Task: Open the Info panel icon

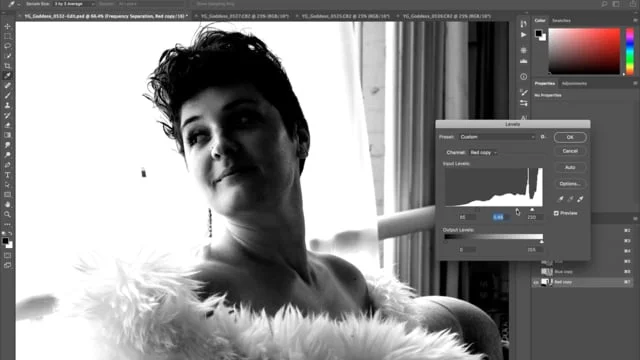Action: click(524, 77)
